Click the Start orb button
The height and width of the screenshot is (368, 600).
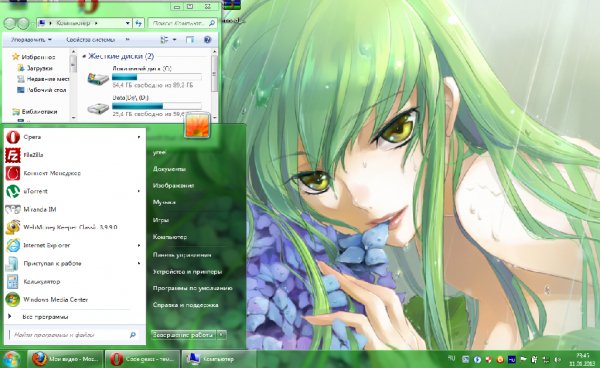(x=11, y=360)
